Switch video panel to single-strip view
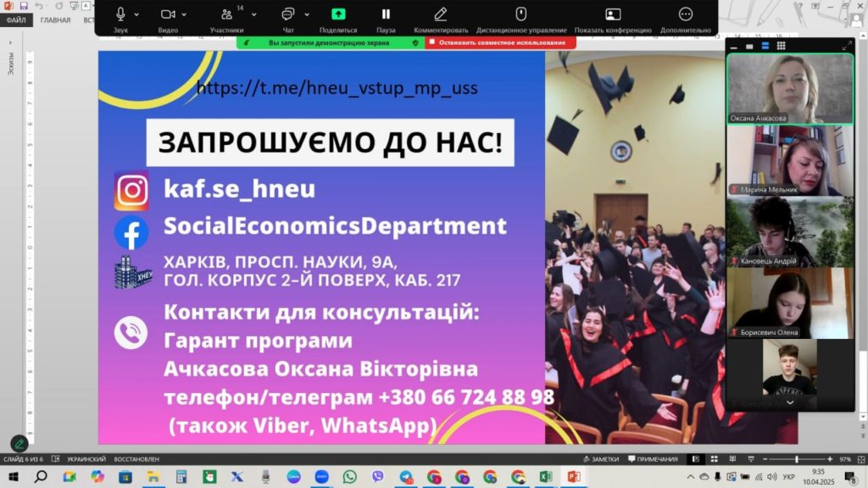This screenshot has height=488, width=868. (x=749, y=47)
